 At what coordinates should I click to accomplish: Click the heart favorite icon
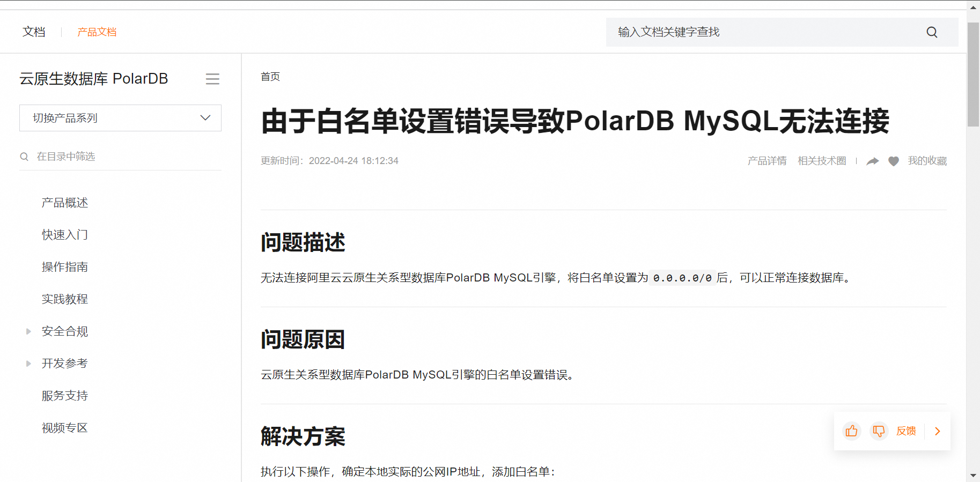coord(893,161)
